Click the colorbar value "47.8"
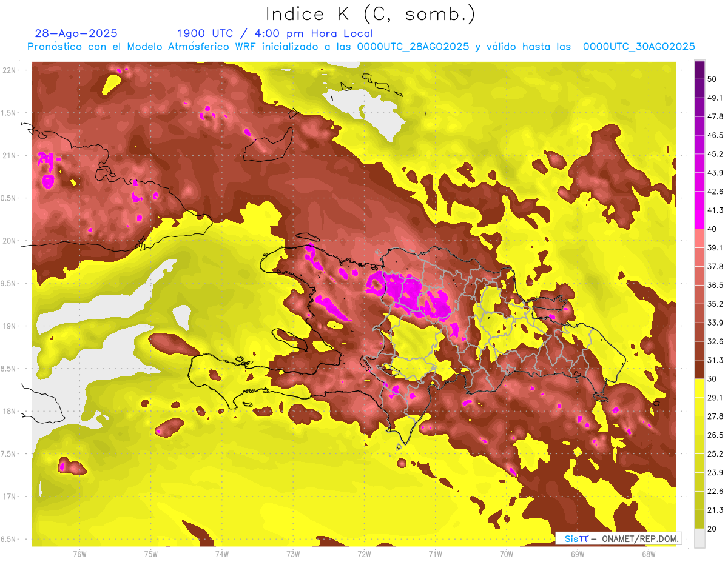 tap(715, 116)
